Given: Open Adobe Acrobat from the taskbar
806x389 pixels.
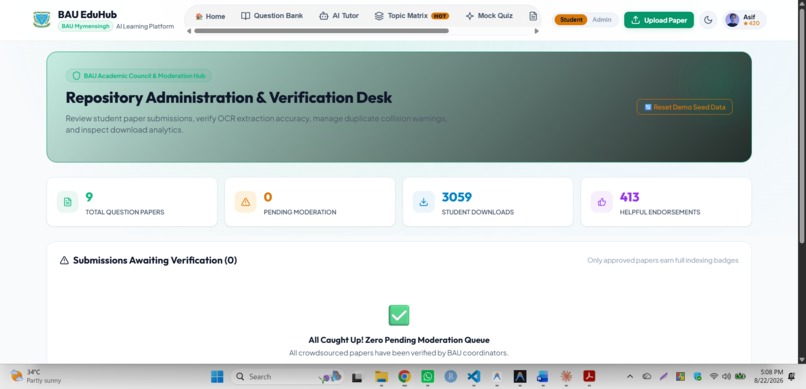Looking at the screenshot, I should coord(589,377).
